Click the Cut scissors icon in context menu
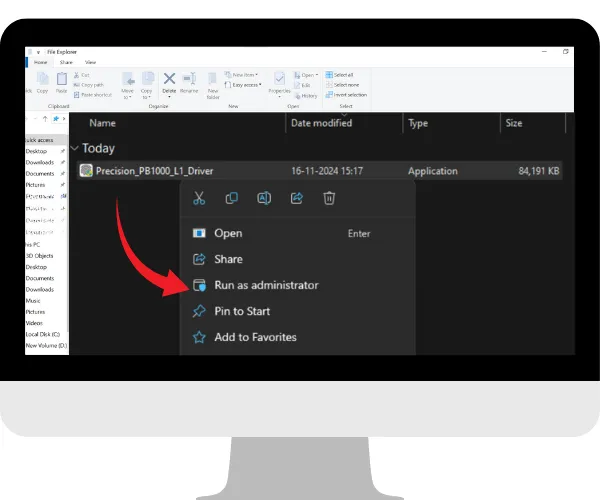This screenshot has height=500, width=600. click(x=199, y=198)
